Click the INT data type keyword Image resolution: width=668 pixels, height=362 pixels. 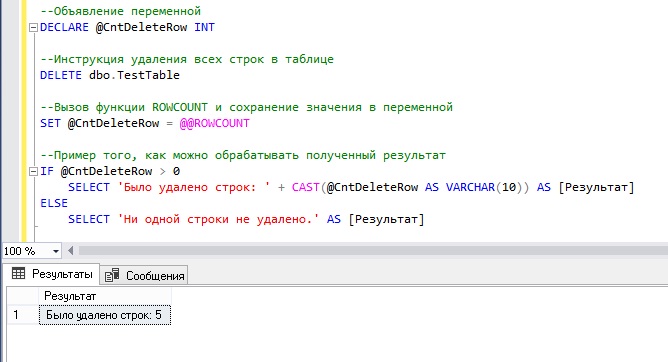[x=204, y=27]
